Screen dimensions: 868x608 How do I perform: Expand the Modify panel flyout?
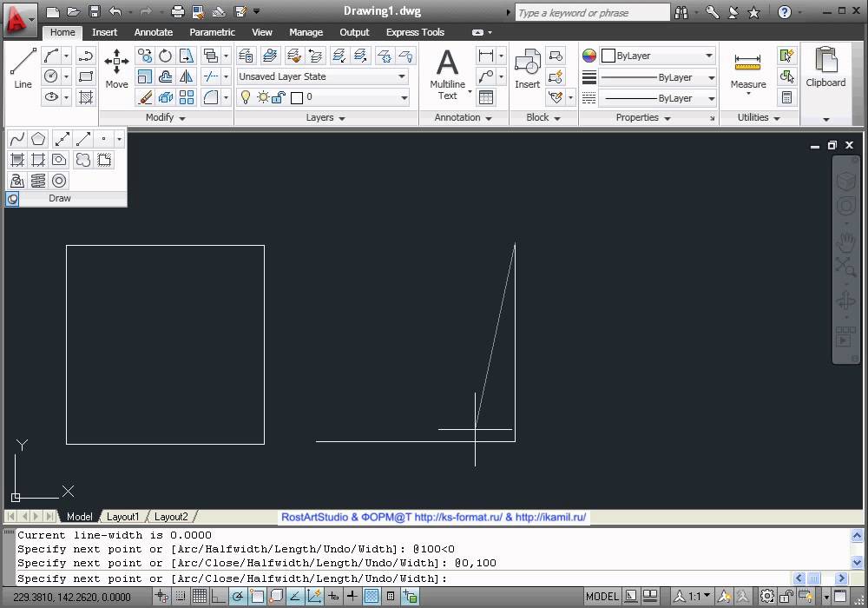pos(165,117)
